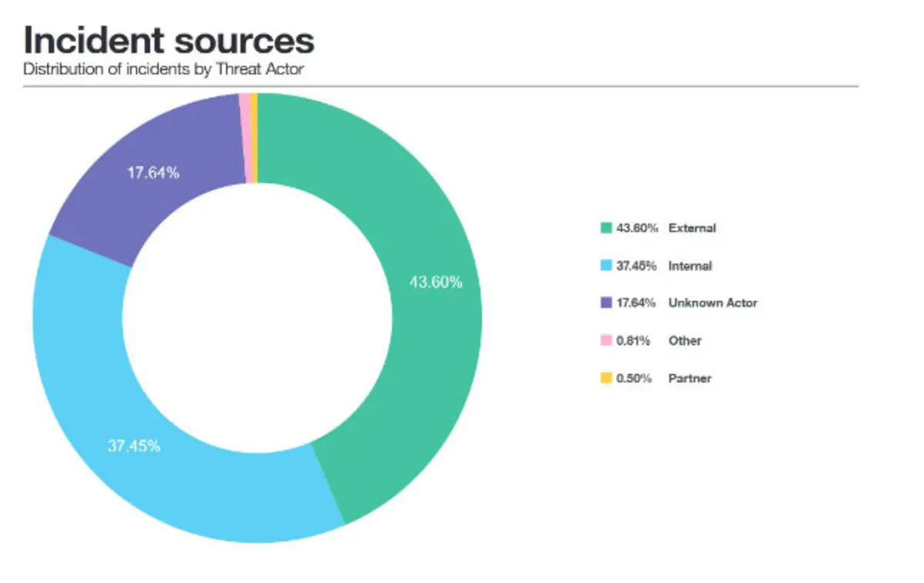Click the white center of the donut
924x583 pixels.
click(x=257, y=318)
